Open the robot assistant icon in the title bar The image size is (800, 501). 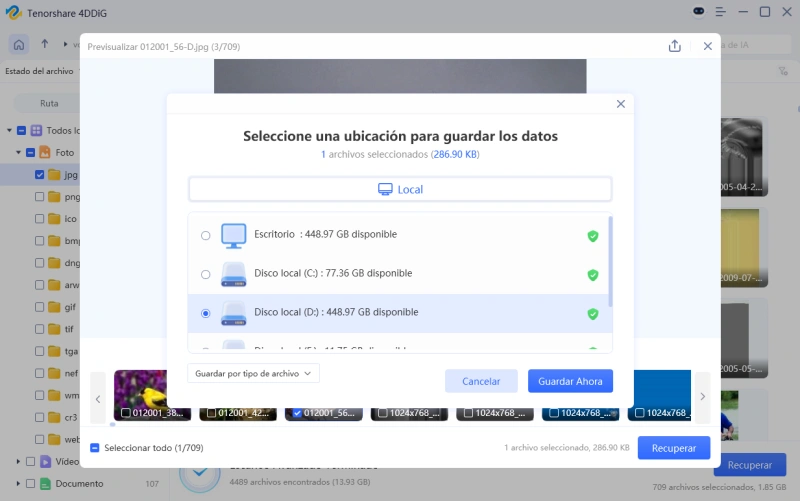tap(698, 11)
